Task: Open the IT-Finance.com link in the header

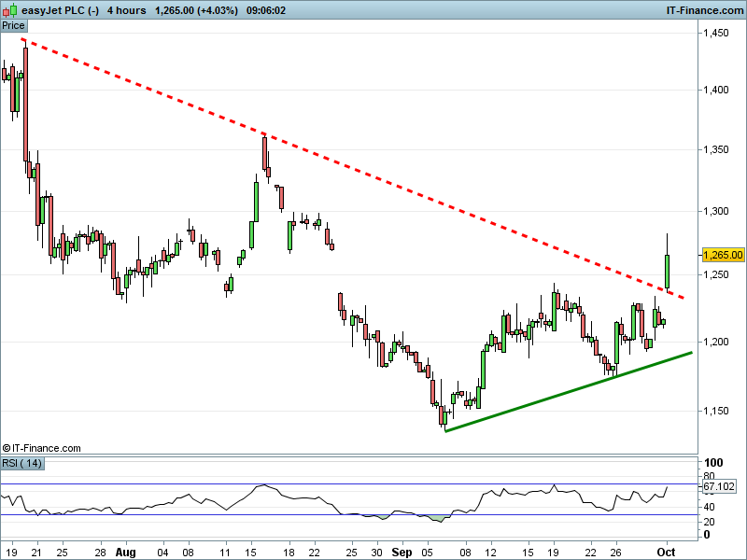Action: pyautogui.click(x=704, y=10)
